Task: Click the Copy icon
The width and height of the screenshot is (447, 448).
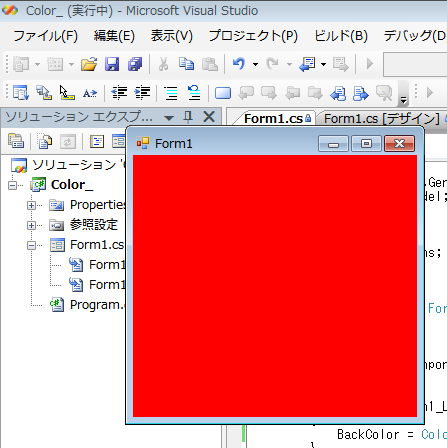Action: 186,64
